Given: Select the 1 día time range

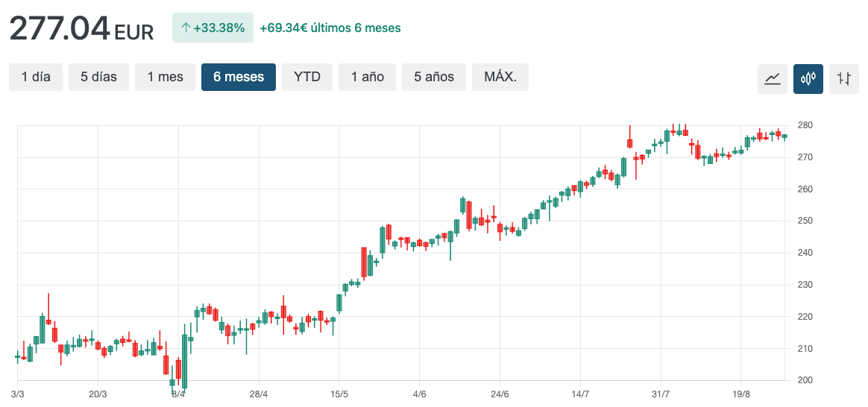Looking at the screenshot, I should 36,77.
